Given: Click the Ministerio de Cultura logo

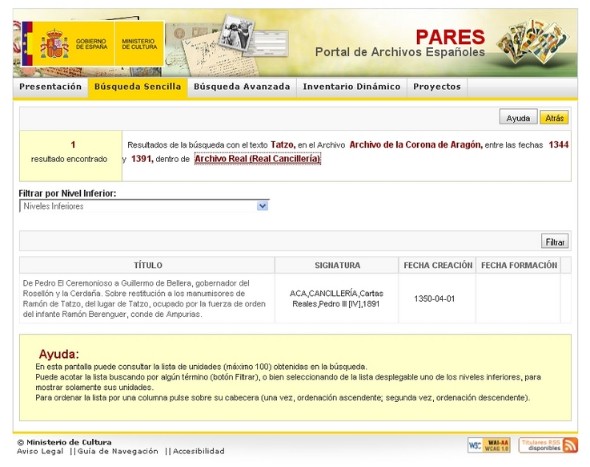Looking at the screenshot, I should tap(139, 44).
